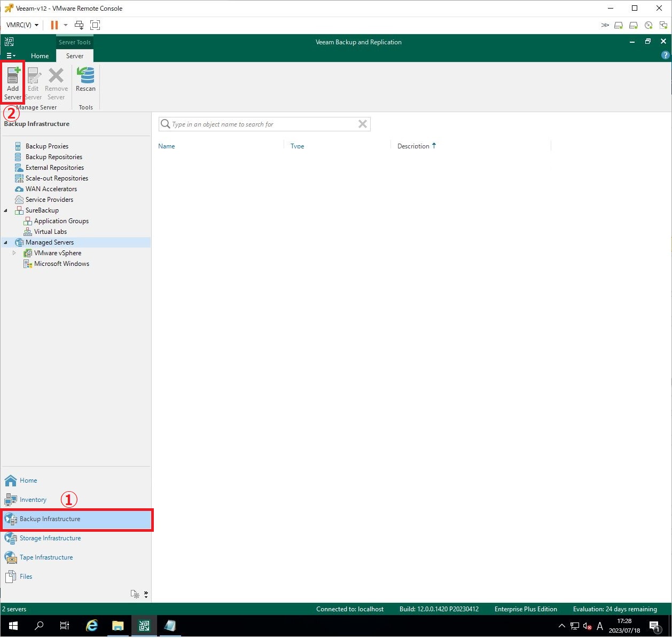
Task: Click the Veeam console taskbar icon
Action: pyautogui.click(x=144, y=626)
